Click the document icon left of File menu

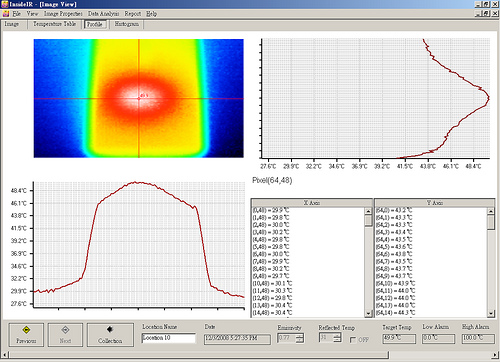[6, 14]
